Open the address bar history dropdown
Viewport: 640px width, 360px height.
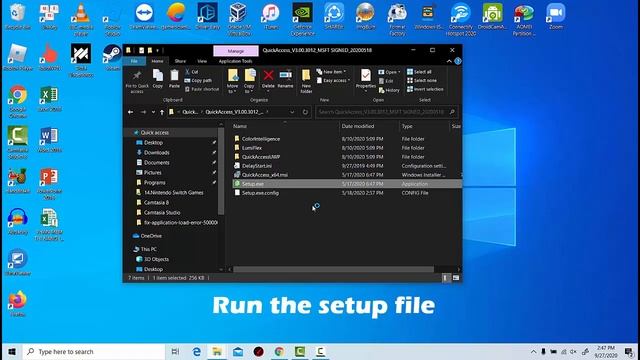(292, 112)
